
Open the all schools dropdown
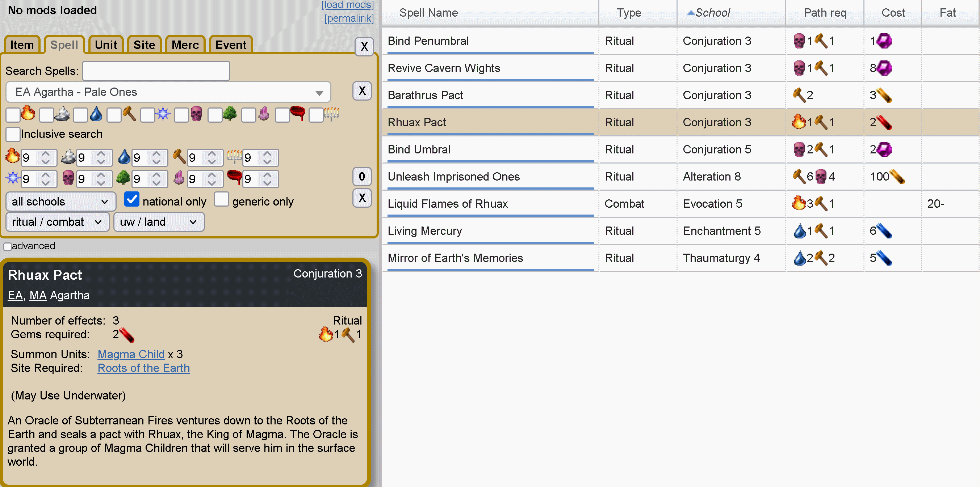tap(61, 202)
